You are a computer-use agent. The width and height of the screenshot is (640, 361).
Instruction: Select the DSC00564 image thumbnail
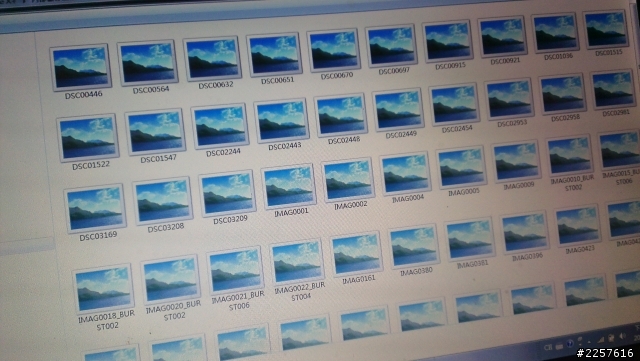tap(147, 62)
